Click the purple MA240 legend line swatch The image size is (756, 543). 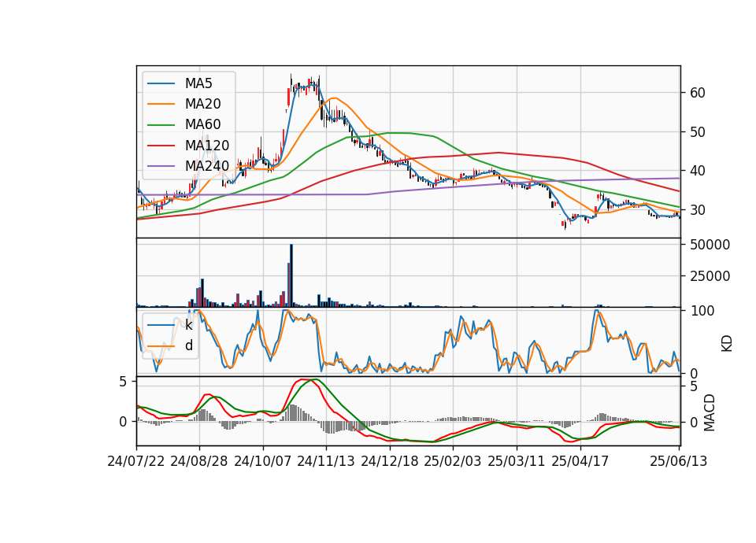coord(161,166)
